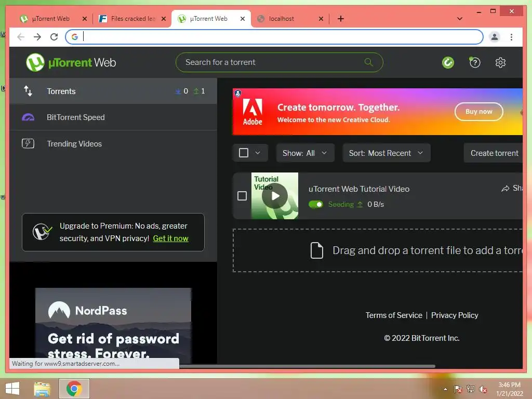Image resolution: width=532 pixels, height=399 pixels.
Task: Select the active uTorrent Web tab
Action: coord(208,19)
